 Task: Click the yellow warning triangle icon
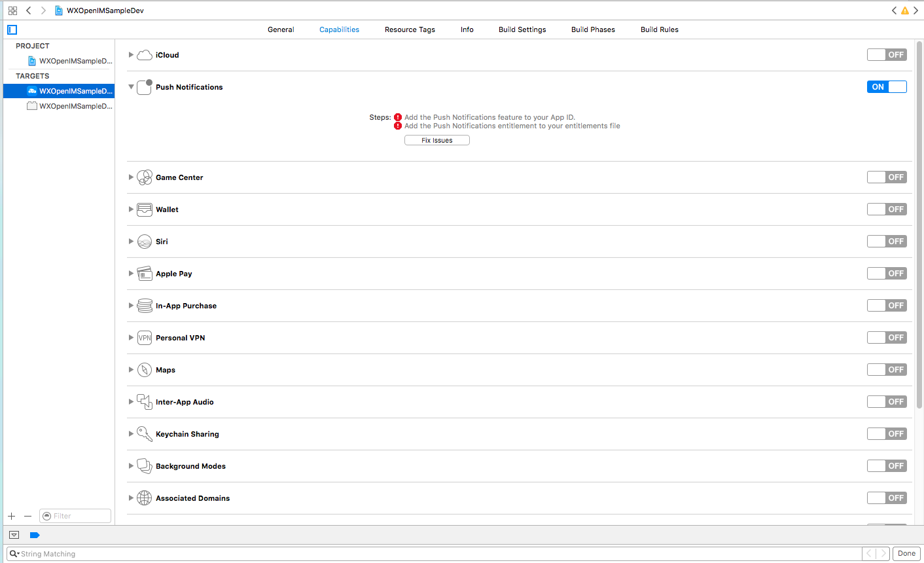tap(905, 10)
